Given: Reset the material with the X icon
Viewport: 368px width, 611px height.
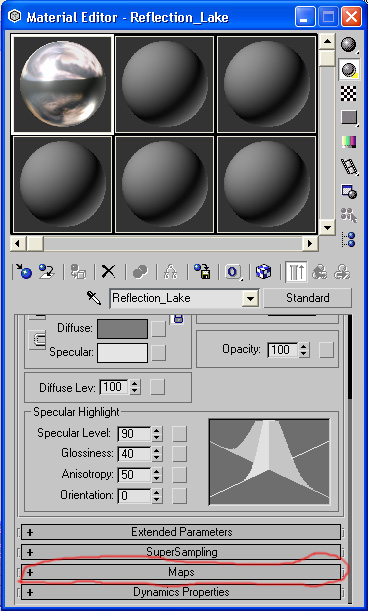Looking at the screenshot, I should [108, 272].
